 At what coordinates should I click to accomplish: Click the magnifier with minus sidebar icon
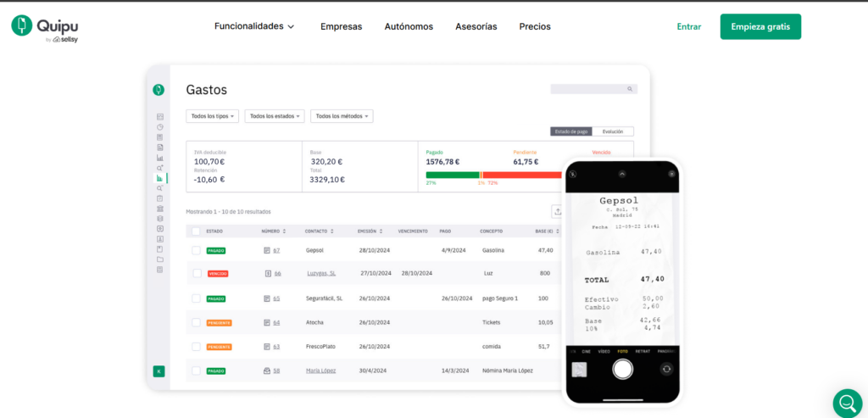(x=160, y=188)
